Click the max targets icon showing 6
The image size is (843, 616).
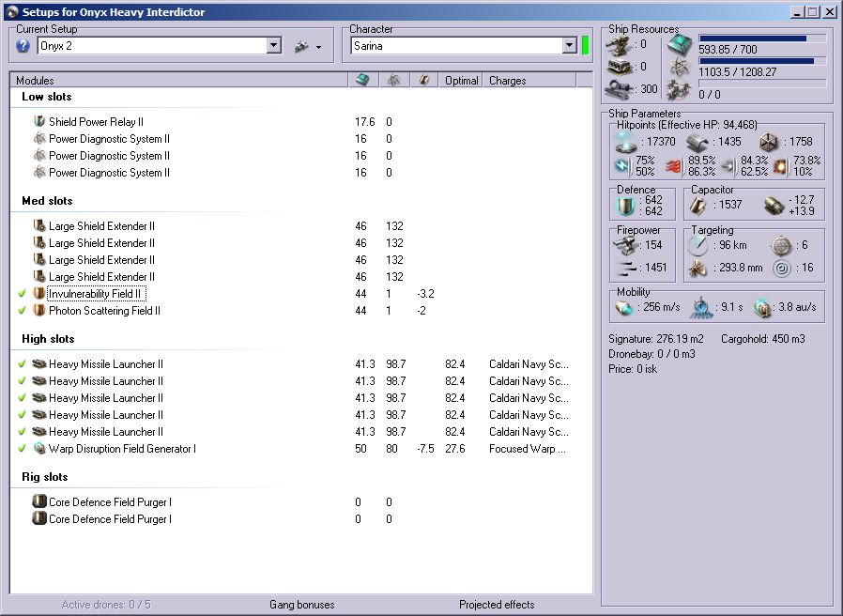[x=781, y=246]
